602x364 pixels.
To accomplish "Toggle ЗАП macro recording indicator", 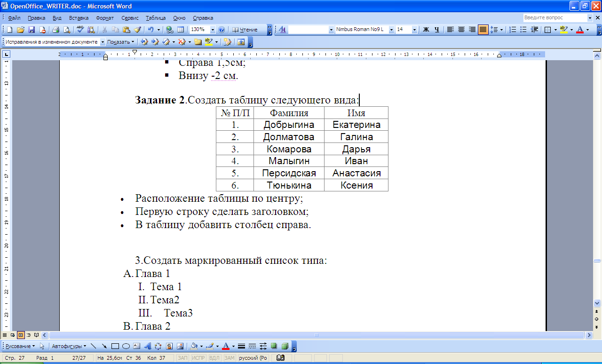I will point(182,358).
